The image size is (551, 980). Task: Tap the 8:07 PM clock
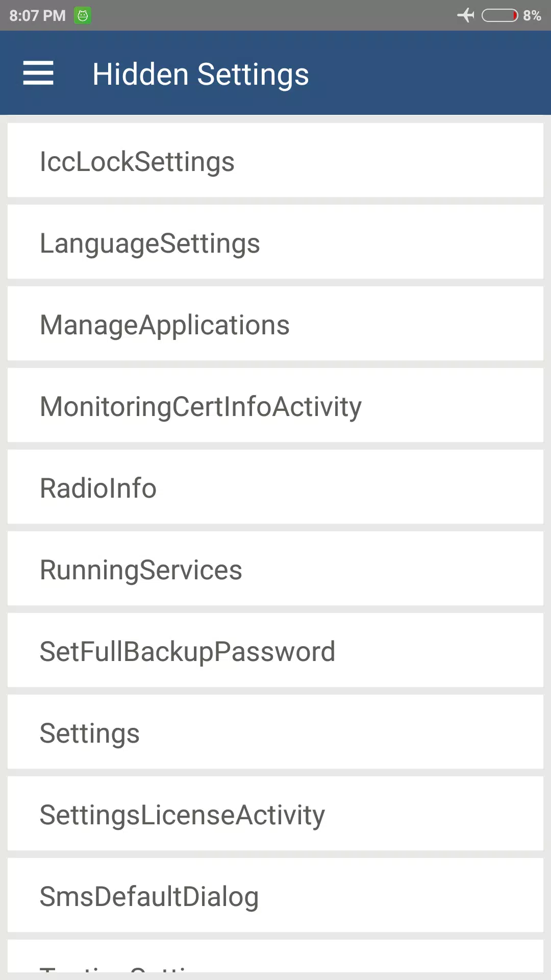point(38,16)
